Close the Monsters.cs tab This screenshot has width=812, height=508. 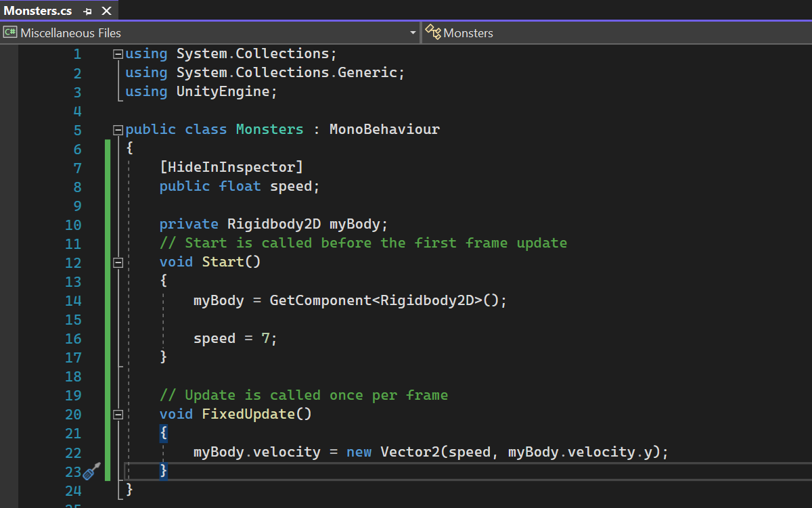[x=106, y=11]
